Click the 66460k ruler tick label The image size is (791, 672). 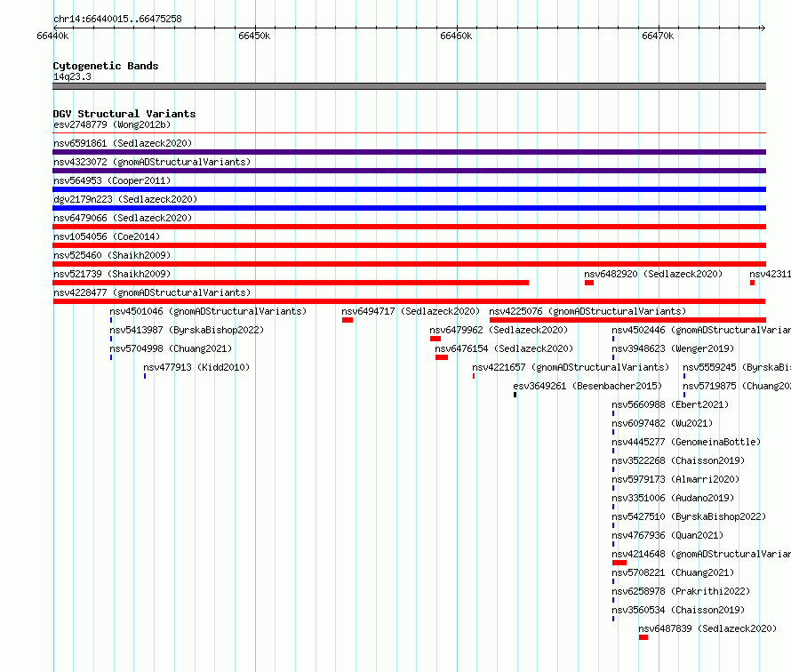[456, 36]
